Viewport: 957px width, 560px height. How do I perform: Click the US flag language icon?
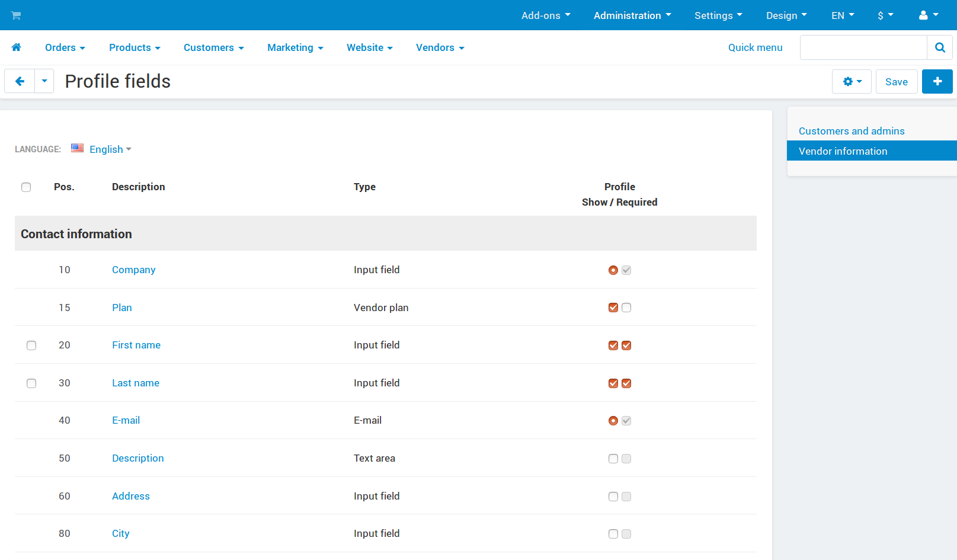pos(77,148)
